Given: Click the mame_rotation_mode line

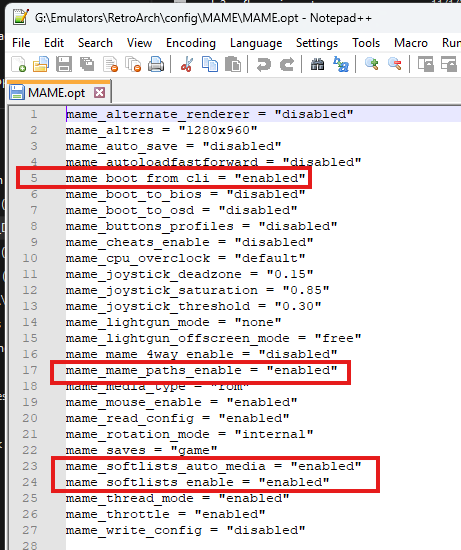Looking at the screenshot, I should (189, 434).
